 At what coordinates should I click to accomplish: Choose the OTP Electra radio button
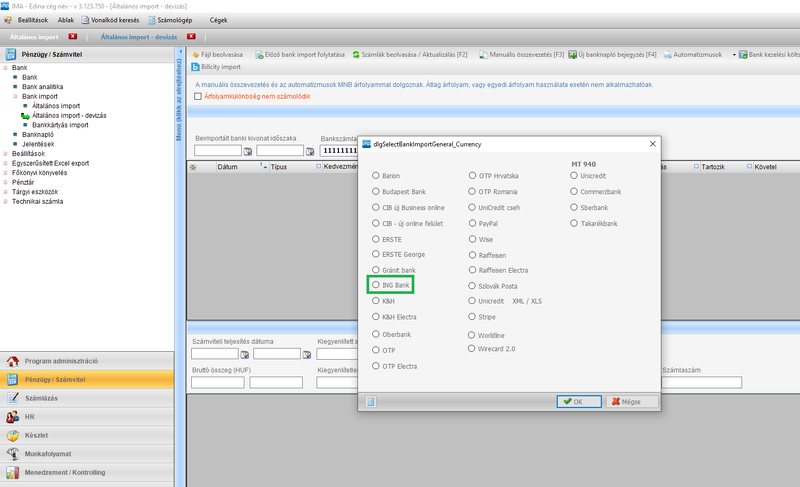point(376,366)
